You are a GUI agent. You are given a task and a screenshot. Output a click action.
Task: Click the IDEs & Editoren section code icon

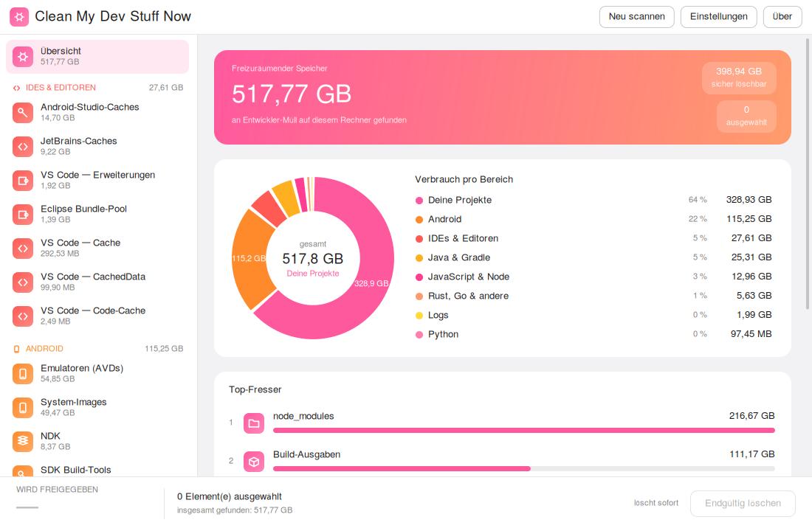16,88
